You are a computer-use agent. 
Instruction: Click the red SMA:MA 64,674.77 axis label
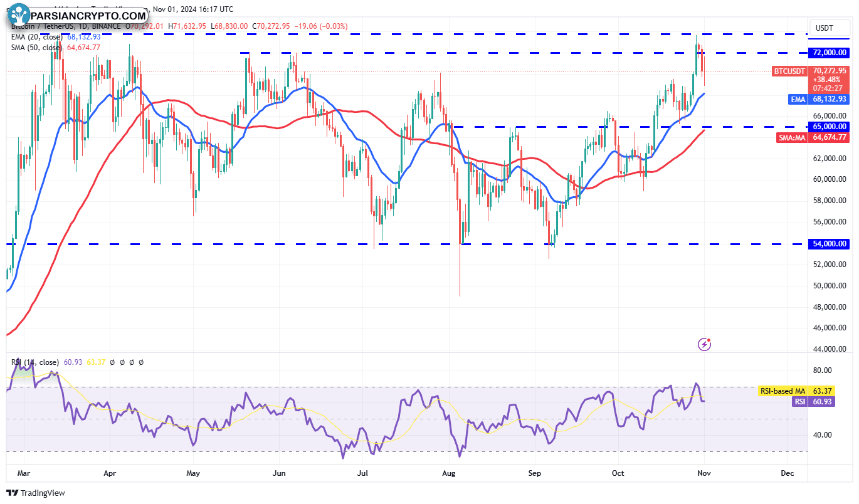[813, 137]
